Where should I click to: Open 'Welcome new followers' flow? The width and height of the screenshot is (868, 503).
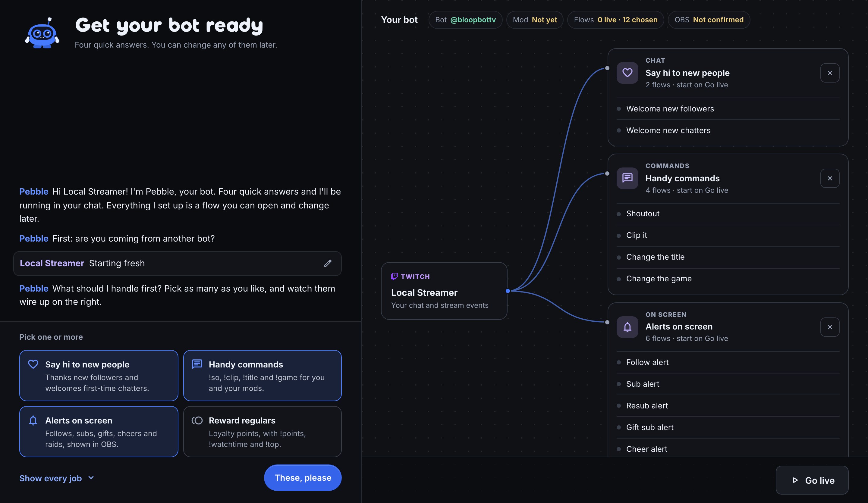[x=728, y=109]
